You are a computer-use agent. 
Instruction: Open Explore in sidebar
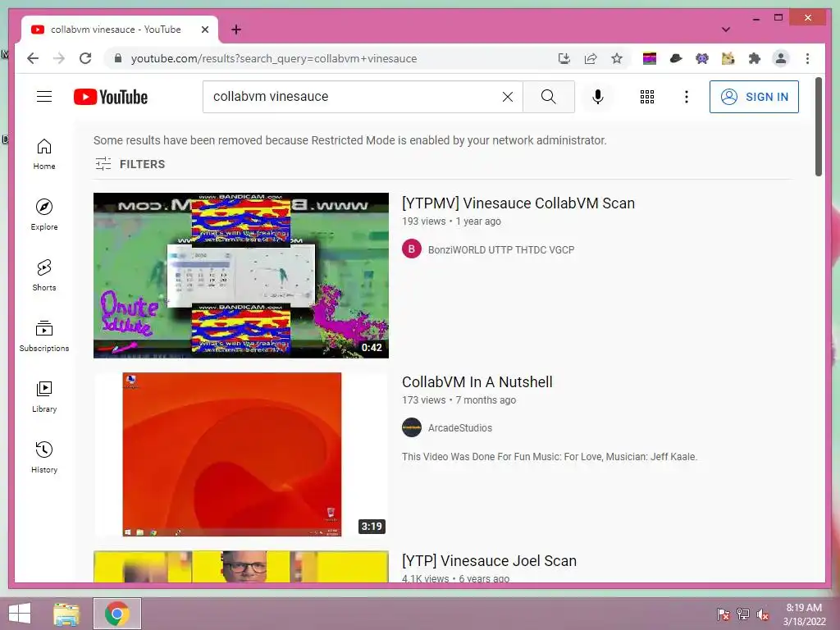[44, 215]
